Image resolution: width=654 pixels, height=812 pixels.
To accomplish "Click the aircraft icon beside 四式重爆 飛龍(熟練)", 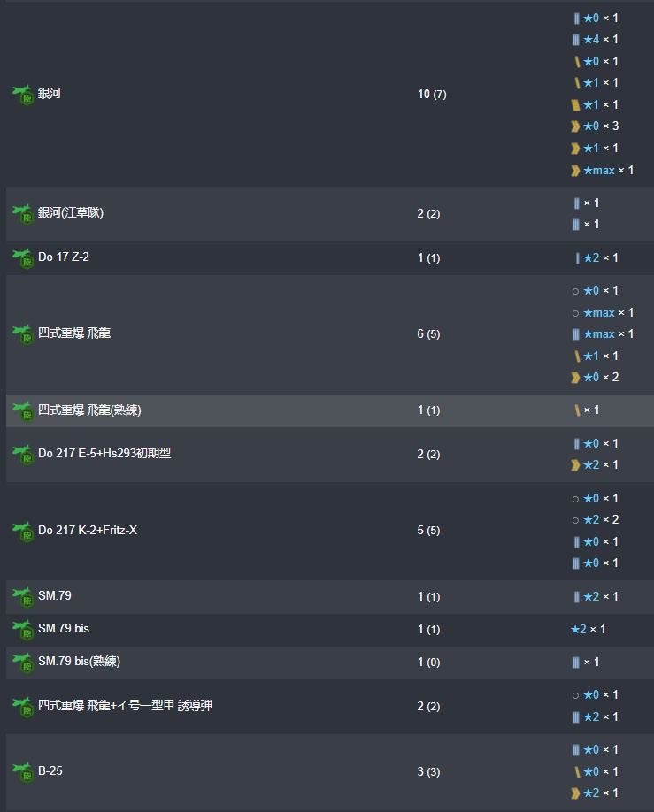I will point(22,410).
